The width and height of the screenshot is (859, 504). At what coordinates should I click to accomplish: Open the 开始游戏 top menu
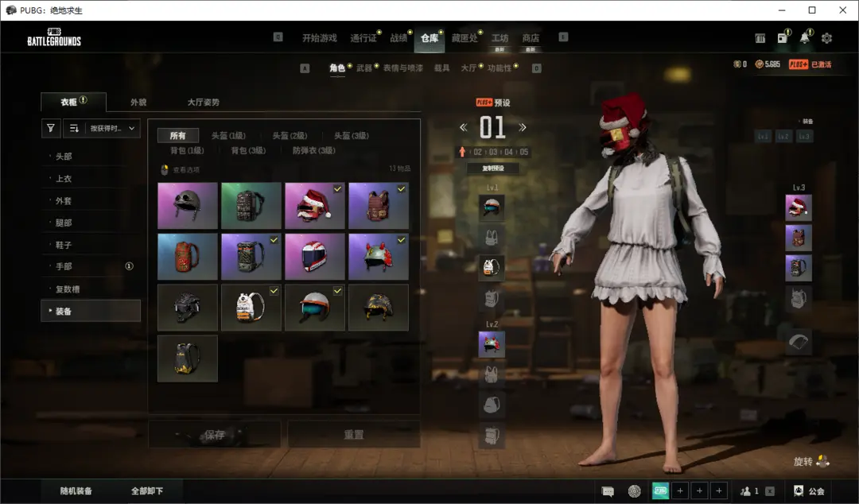(x=320, y=38)
